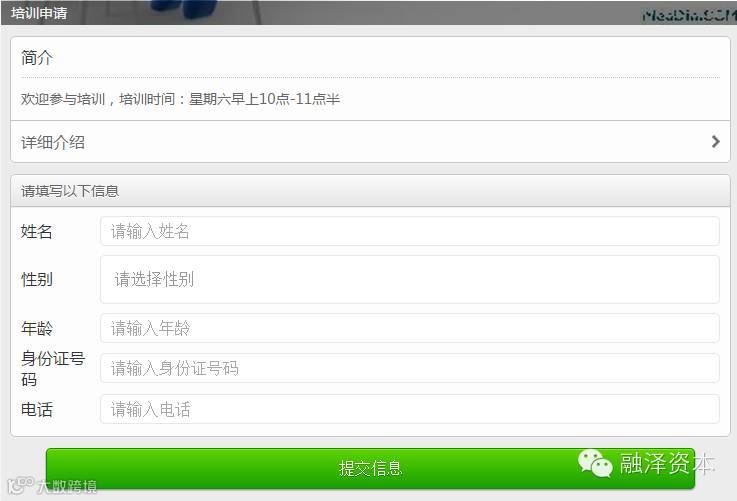Click the 姓名 field label
Screen dimensions: 737x501
click(x=37, y=231)
